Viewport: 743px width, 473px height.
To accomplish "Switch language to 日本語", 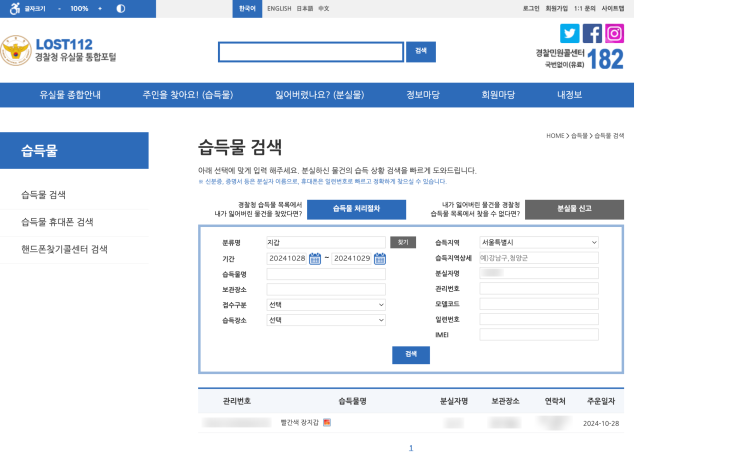I will point(305,9).
